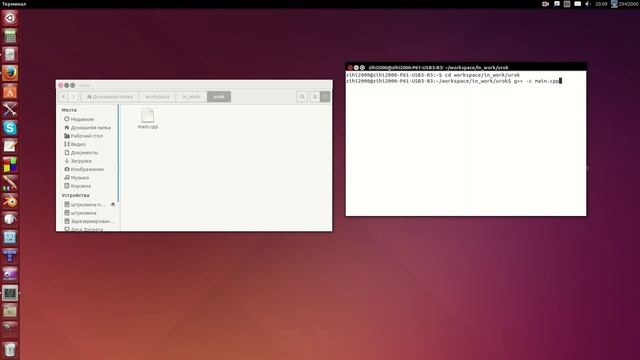Click the terminal window title bar

tap(466, 67)
